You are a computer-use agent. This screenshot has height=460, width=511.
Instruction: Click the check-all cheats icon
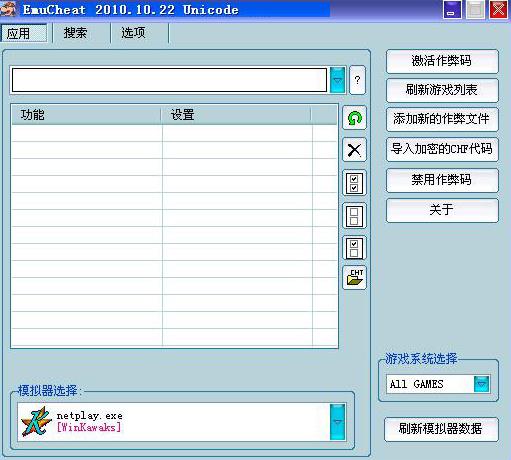(354, 183)
